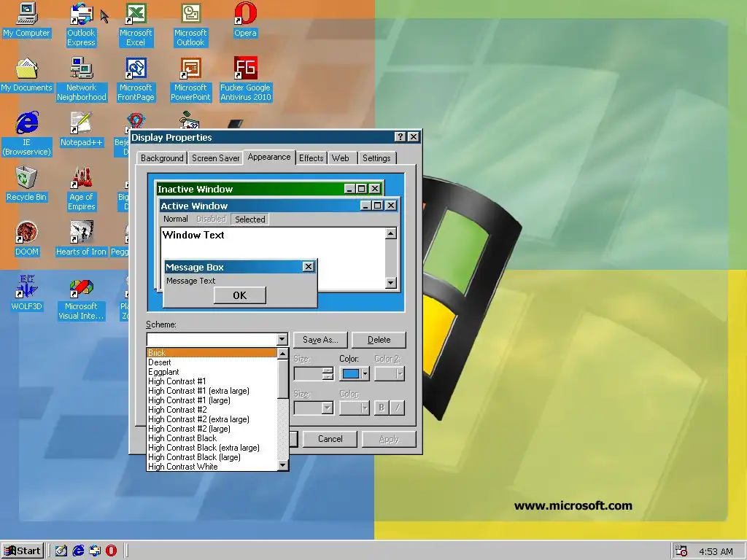Select the Network Neighborhood desktop icon
The height and width of the screenshot is (560, 747).
pos(82,79)
